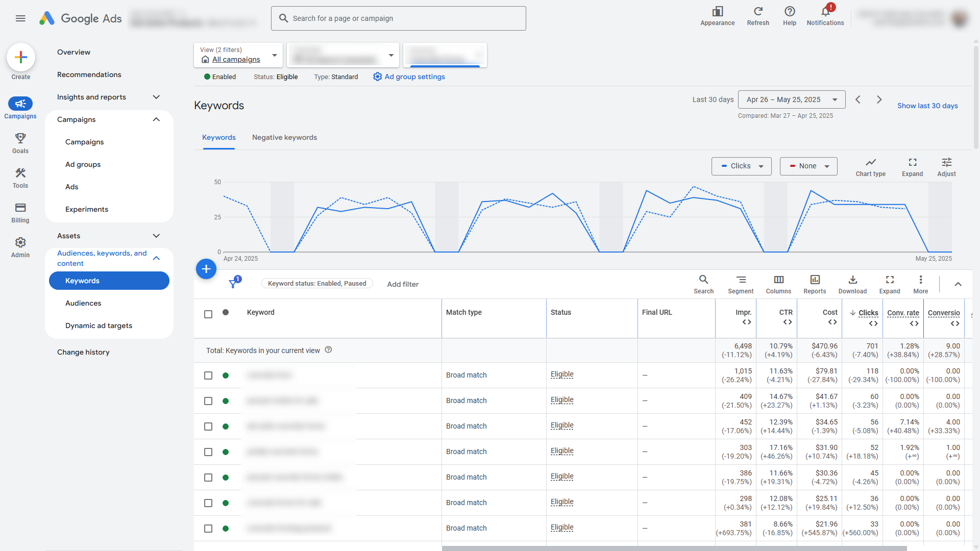Viewport: 980px width, 551px height.
Task: Change the Chart type icon
Action: point(871,167)
